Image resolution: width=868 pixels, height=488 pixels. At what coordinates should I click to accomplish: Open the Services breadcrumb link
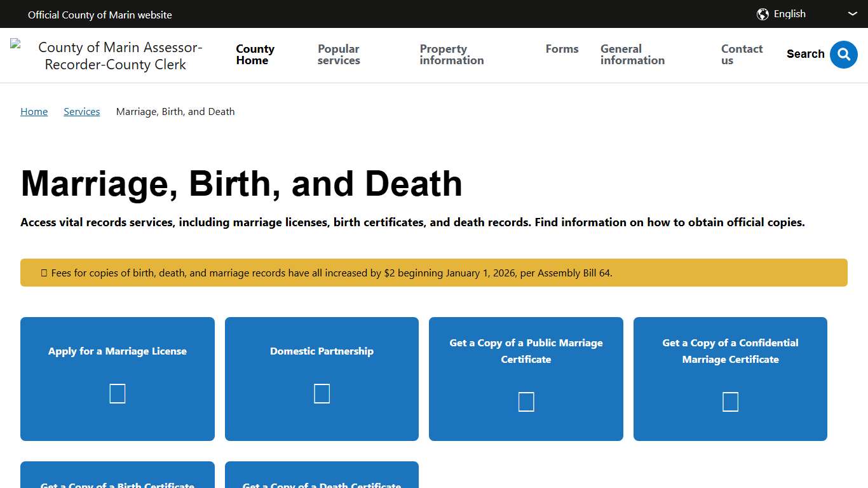coord(81,111)
